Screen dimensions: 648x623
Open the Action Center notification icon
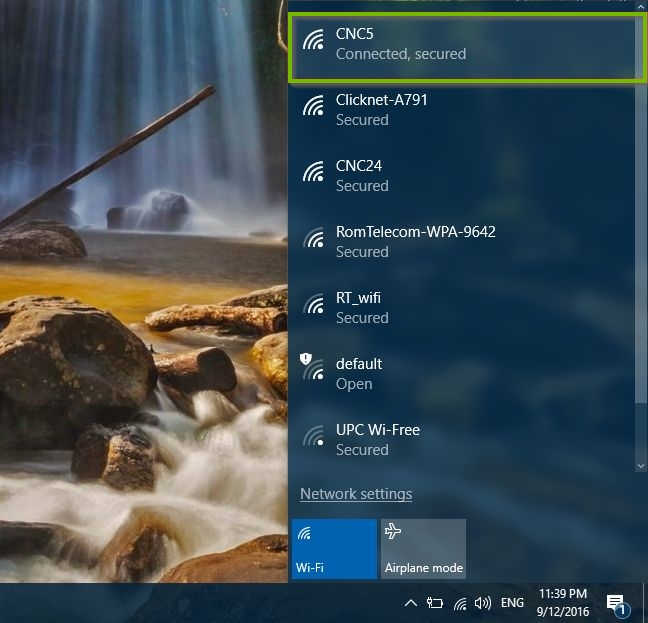[617, 604]
